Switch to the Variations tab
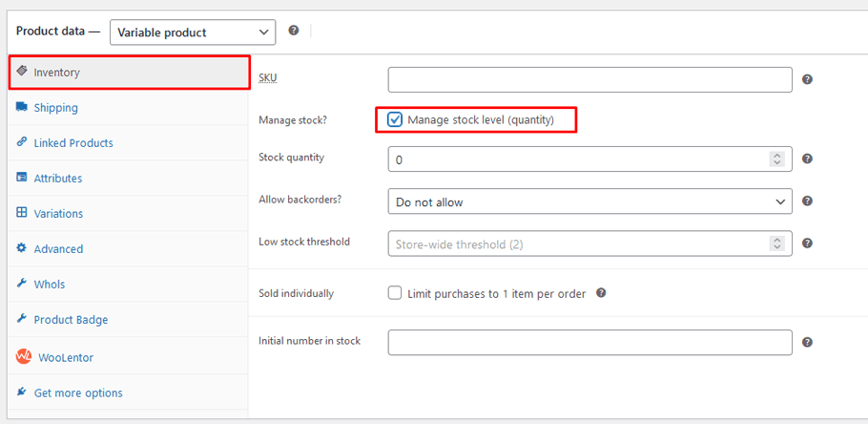 (x=129, y=213)
